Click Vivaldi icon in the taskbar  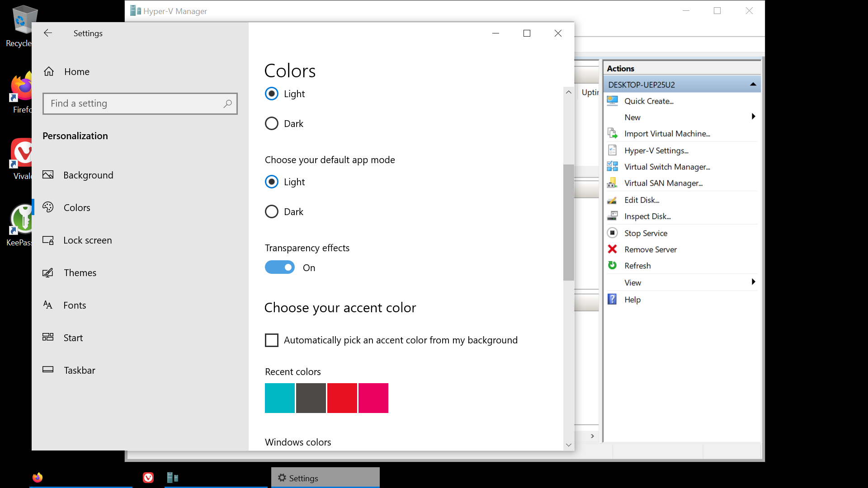coord(148,477)
